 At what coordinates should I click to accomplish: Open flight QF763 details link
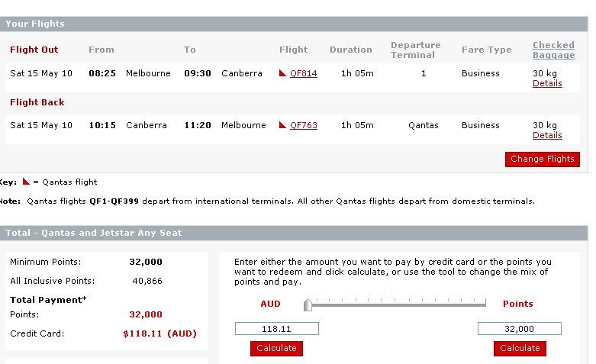pyautogui.click(x=303, y=125)
